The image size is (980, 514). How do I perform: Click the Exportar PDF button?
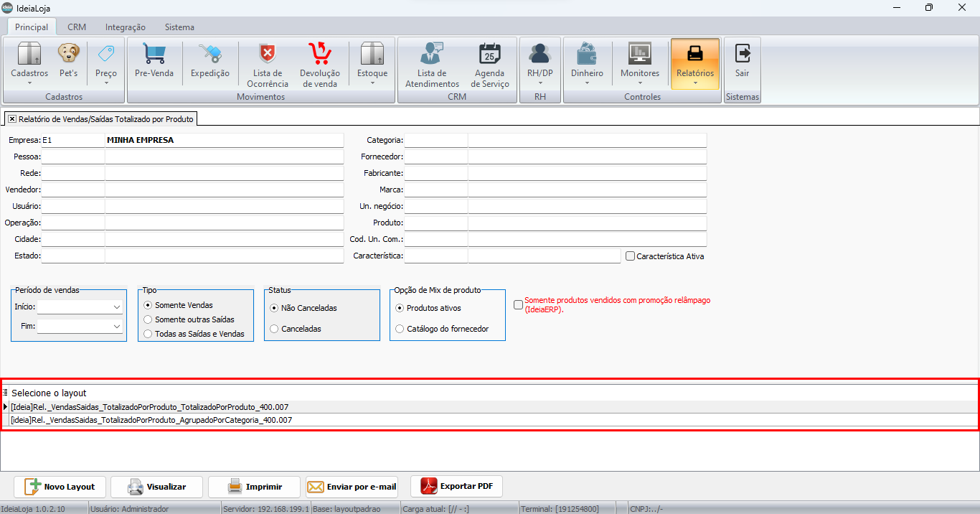pyautogui.click(x=456, y=487)
